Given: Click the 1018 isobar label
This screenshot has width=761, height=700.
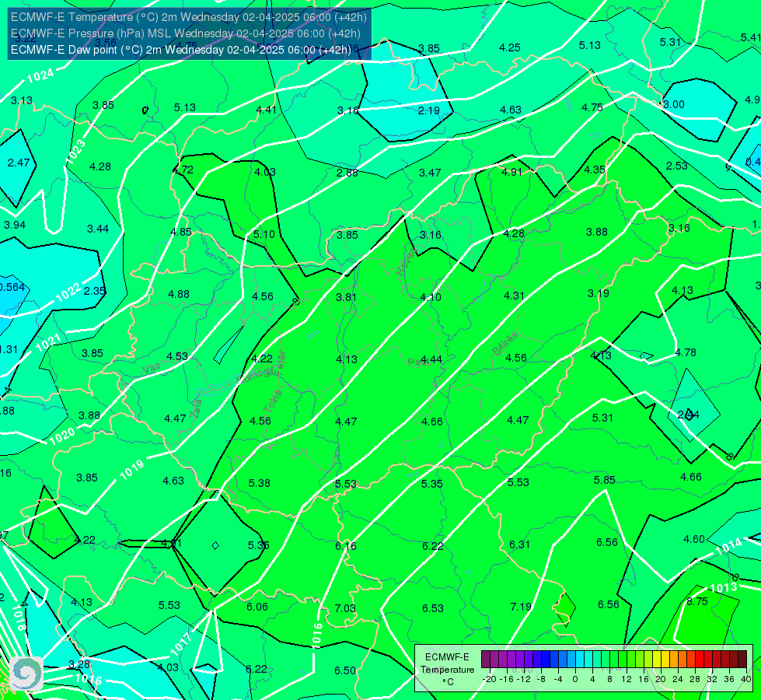Looking at the screenshot, I should coord(19,618).
